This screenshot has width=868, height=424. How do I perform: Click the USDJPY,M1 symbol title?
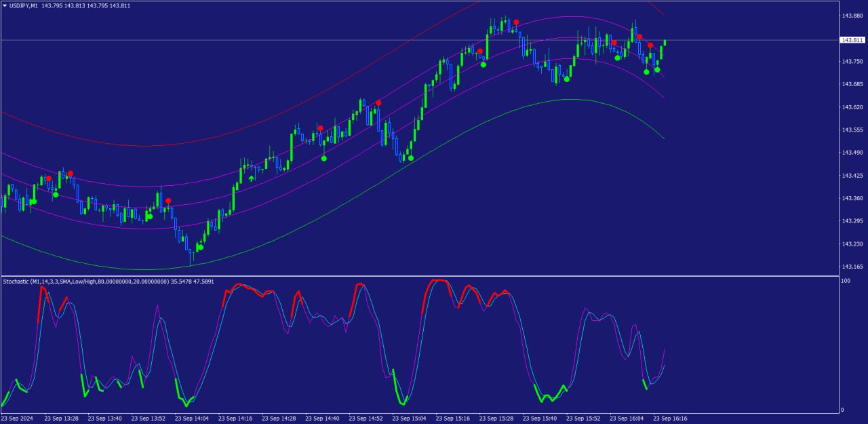click(x=24, y=5)
